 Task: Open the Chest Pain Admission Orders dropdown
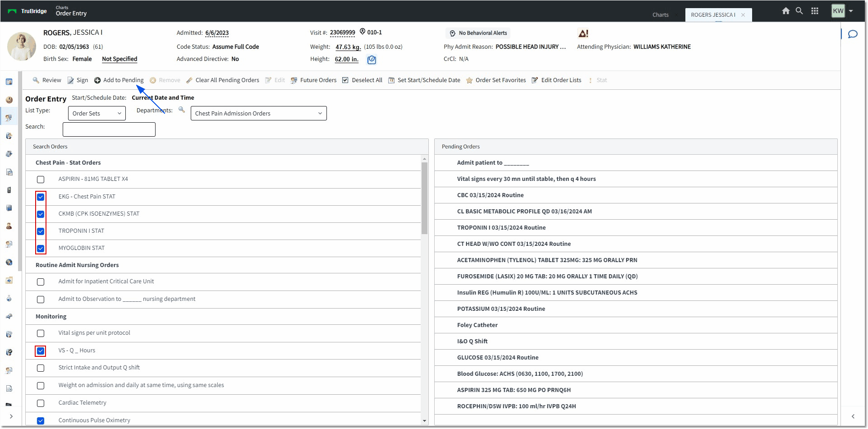259,113
